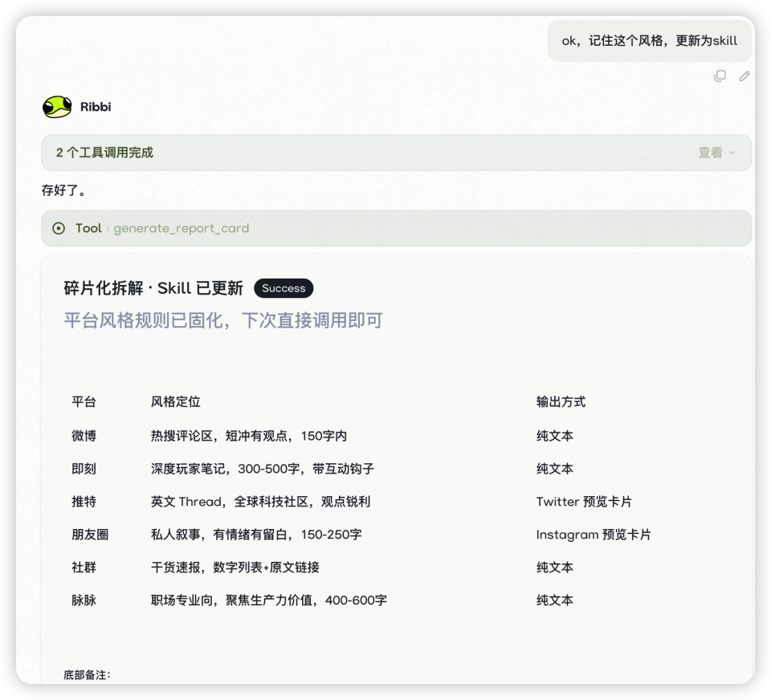Click the user message bubble 记住这个风格
Viewport: 771px width, 700px height.
[x=650, y=41]
